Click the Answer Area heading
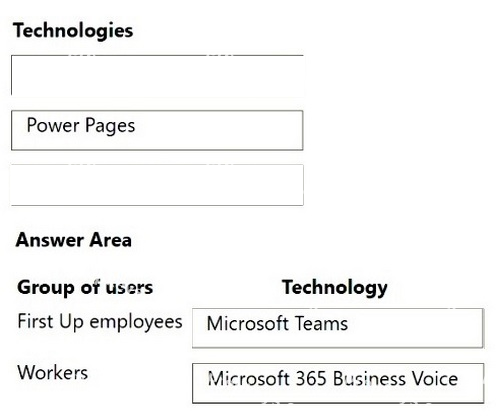The width and height of the screenshot is (500, 419). 74,240
